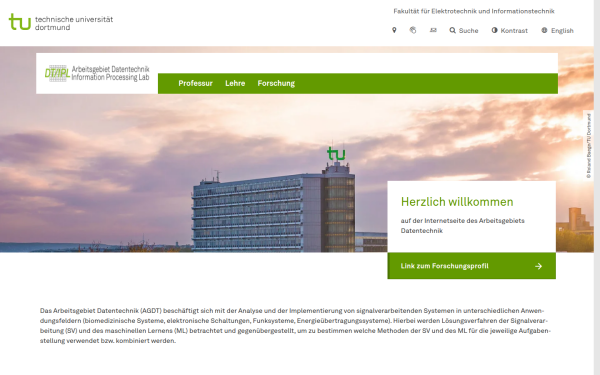Switch the site language to English
Screen dimensions: 600x375
558,31
